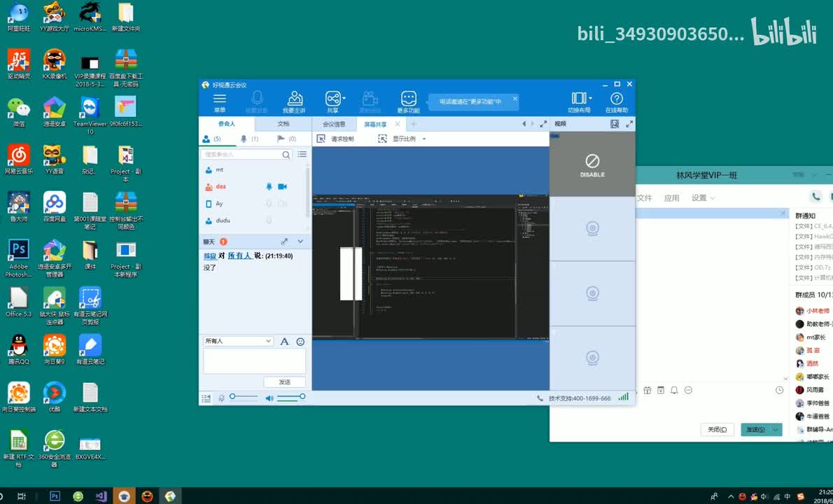Image resolution: width=833 pixels, height=504 pixels.
Task: Click 关闭(C) in group chat
Action: [717, 429]
